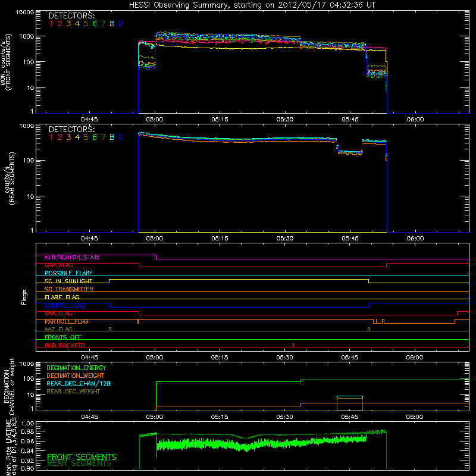Select red detector 1 in rear segments legend

pyautogui.click(x=51, y=137)
